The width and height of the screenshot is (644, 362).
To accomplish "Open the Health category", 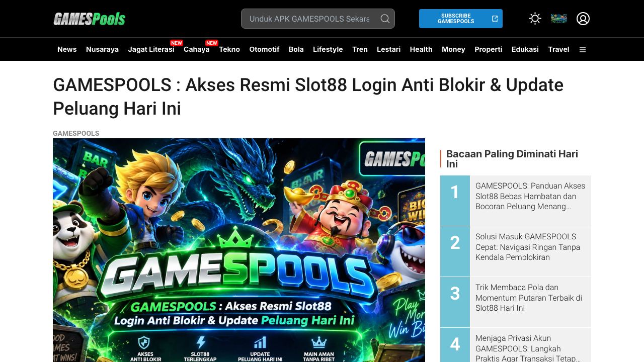I will pos(421,49).
